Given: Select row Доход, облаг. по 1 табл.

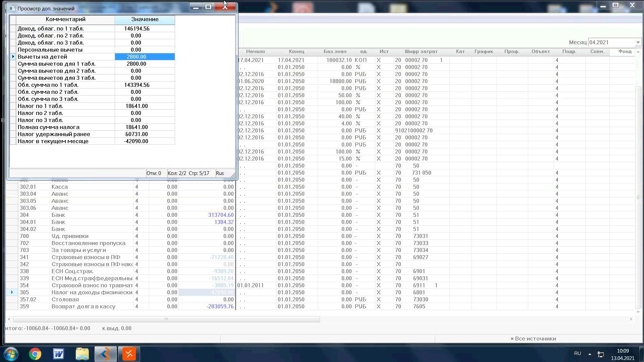Looking at the screenshot, I should pos(92,28).
